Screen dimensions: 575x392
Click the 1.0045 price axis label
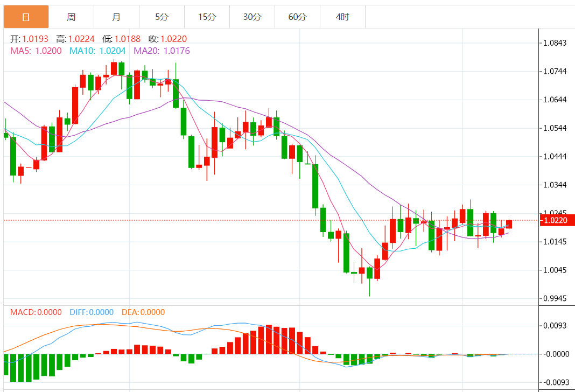555,270
